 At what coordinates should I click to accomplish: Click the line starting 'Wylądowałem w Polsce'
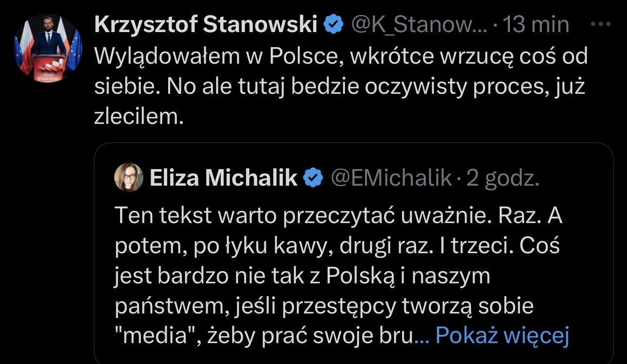pos(340,57)
